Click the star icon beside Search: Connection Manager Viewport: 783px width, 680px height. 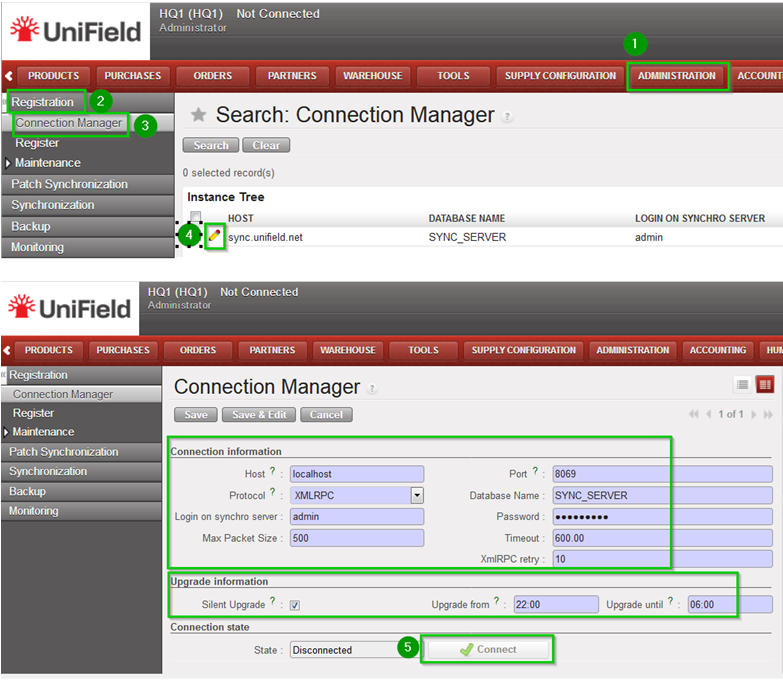point(198,115)
